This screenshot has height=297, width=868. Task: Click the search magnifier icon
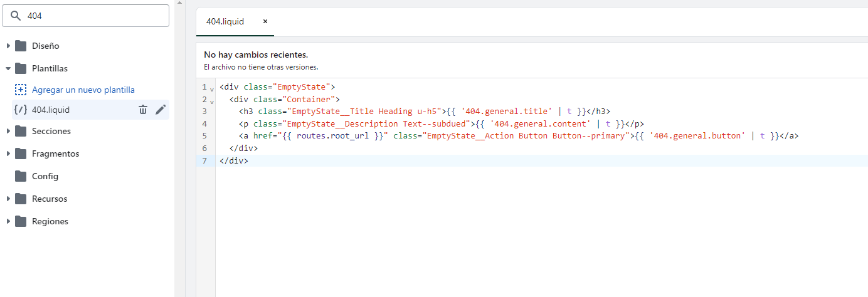[16, 16]
